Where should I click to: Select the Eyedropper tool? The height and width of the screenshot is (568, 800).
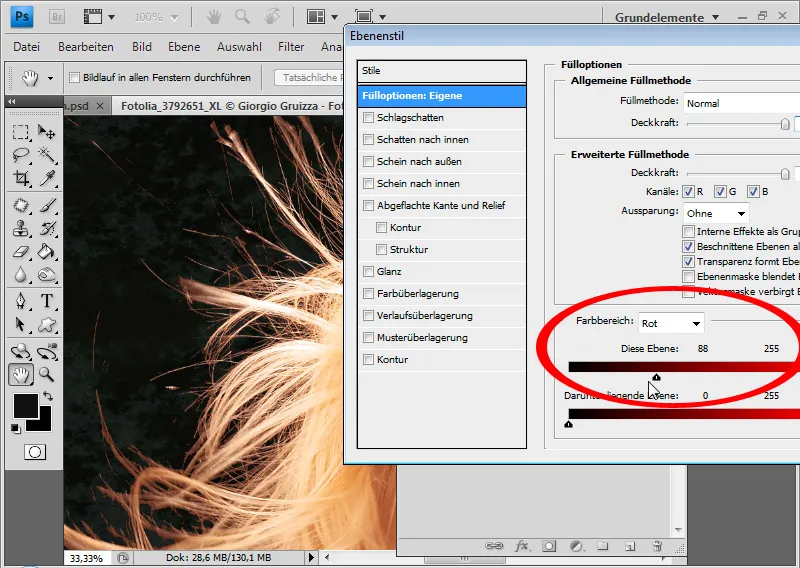[x=47, y=178]
